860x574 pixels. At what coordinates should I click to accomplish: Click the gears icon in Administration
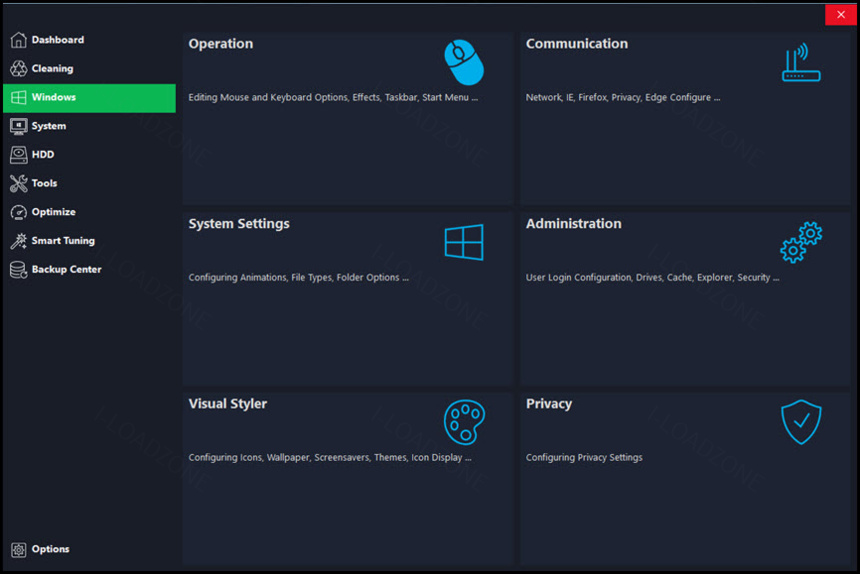tap(801, 242)
